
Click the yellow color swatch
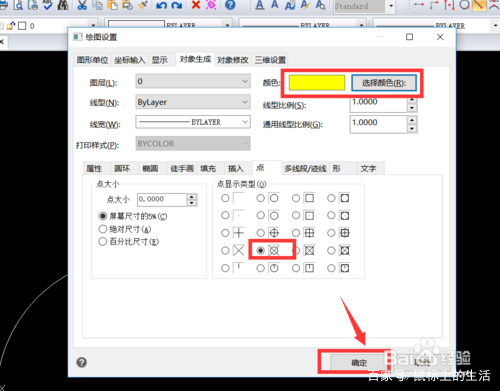point(317,83)
